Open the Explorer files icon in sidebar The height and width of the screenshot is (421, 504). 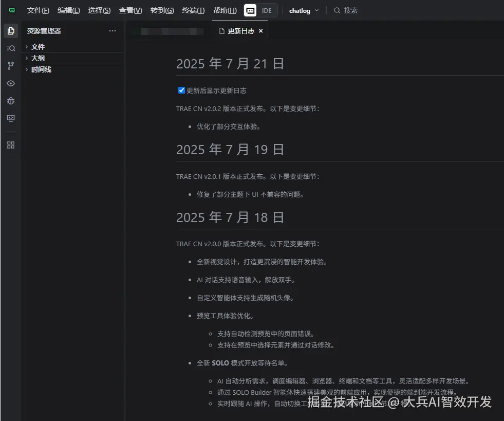(11, 31)
